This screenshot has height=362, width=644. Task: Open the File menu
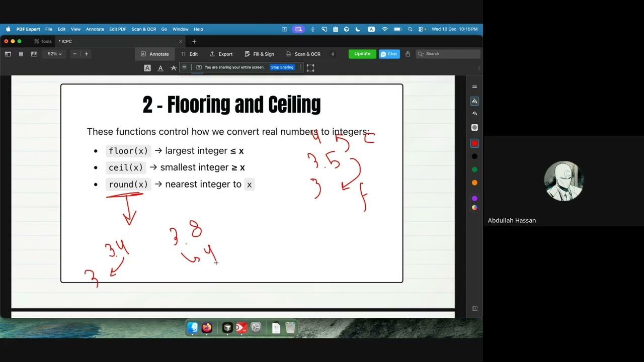49,29
